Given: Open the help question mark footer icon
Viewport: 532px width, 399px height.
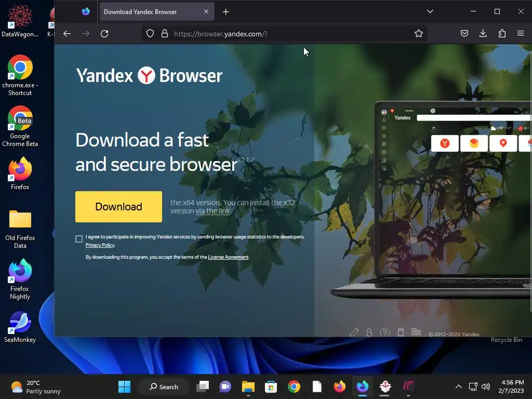Looking at the screenshot, I should pyautogui.click(x=385, y=332).
